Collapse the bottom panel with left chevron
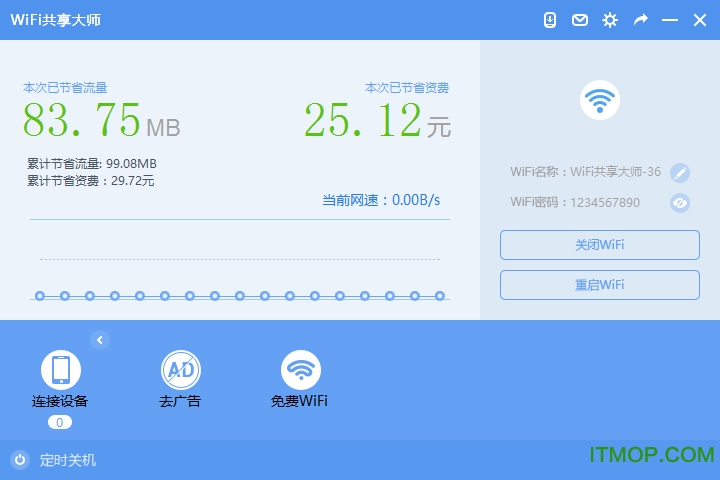 (x=100, y=340)
